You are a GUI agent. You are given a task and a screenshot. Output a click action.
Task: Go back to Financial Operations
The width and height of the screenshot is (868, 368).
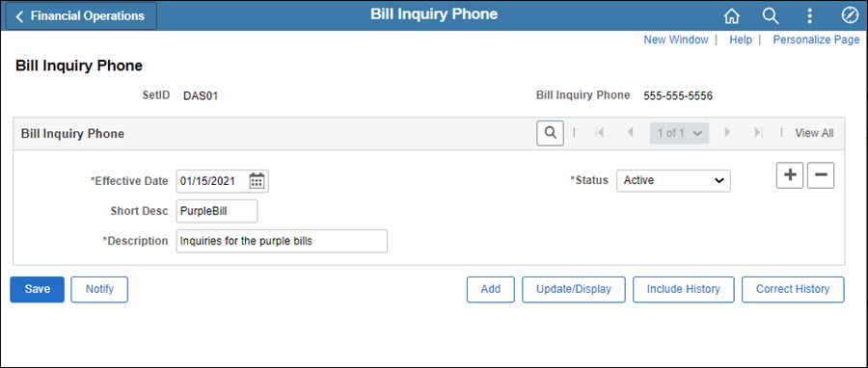81,16
